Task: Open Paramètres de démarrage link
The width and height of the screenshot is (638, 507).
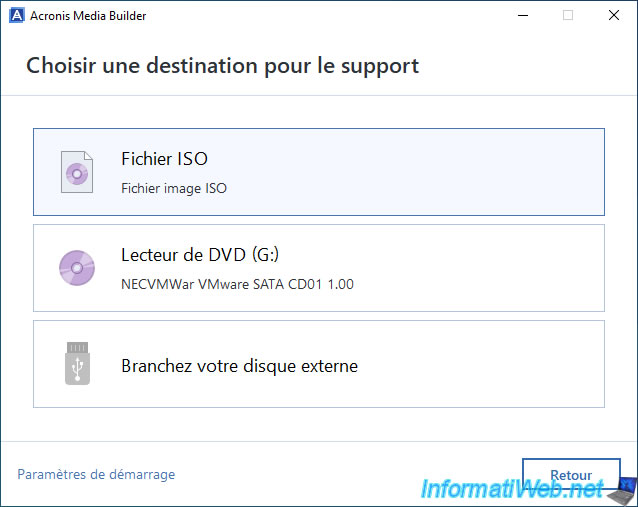Action: [96, 475]
